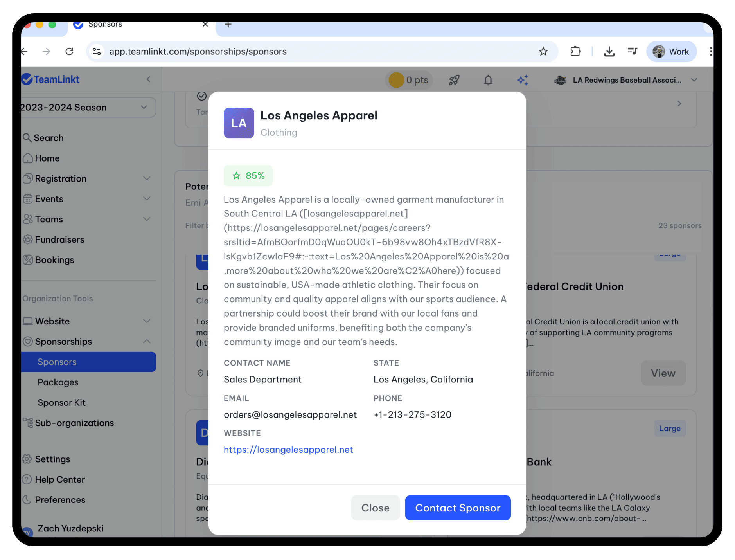
Task: Open Settings from the sidebar
Action: pos(52,459)
